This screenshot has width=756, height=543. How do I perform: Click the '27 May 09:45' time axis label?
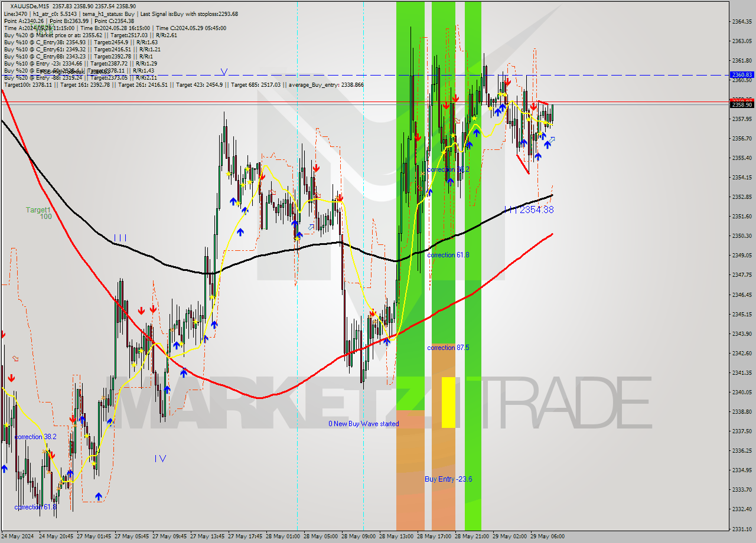[170, 537]
